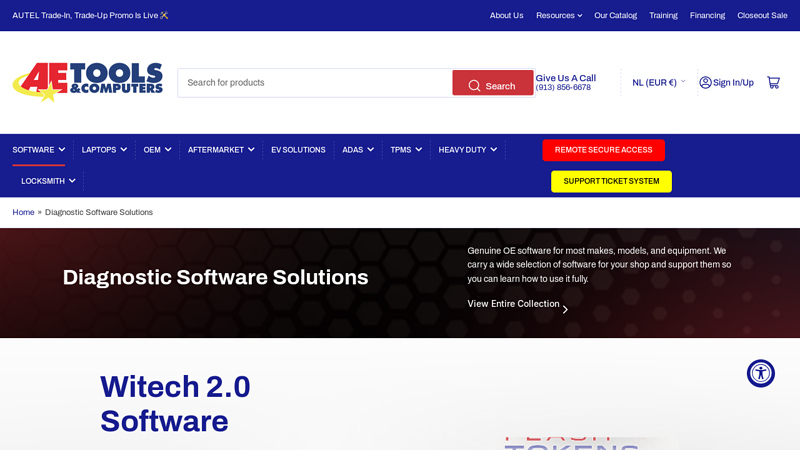
Task: Open the Our Catalog link
Action: click(x=615, y=15)
